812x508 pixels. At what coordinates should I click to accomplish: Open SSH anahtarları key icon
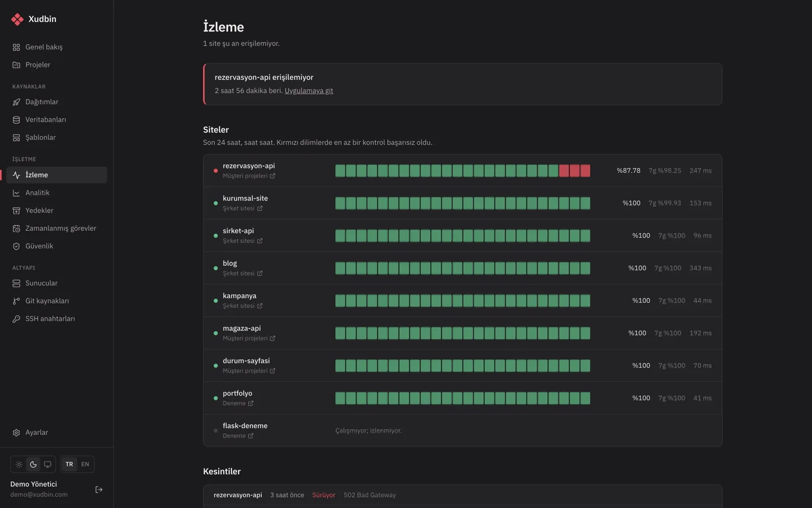(16, 319)
